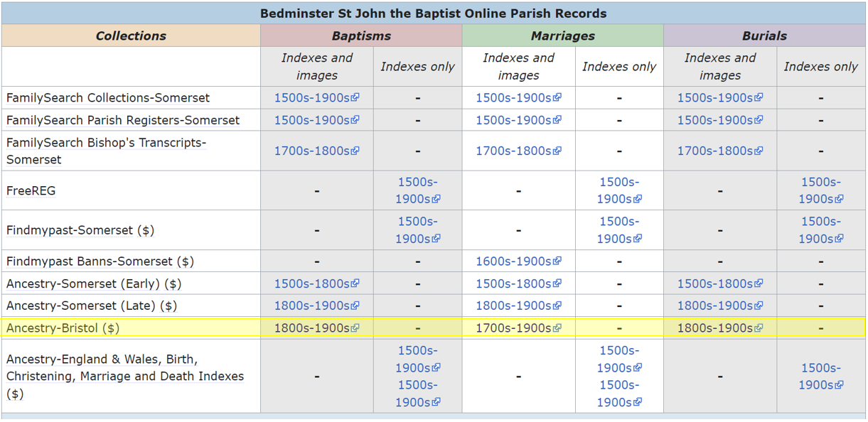This screenshot has height=422, width=868.
Task: Open Ancestry-Somerset (Early) burials 1500s-1800s link
Action: click(x=720, y=283)
